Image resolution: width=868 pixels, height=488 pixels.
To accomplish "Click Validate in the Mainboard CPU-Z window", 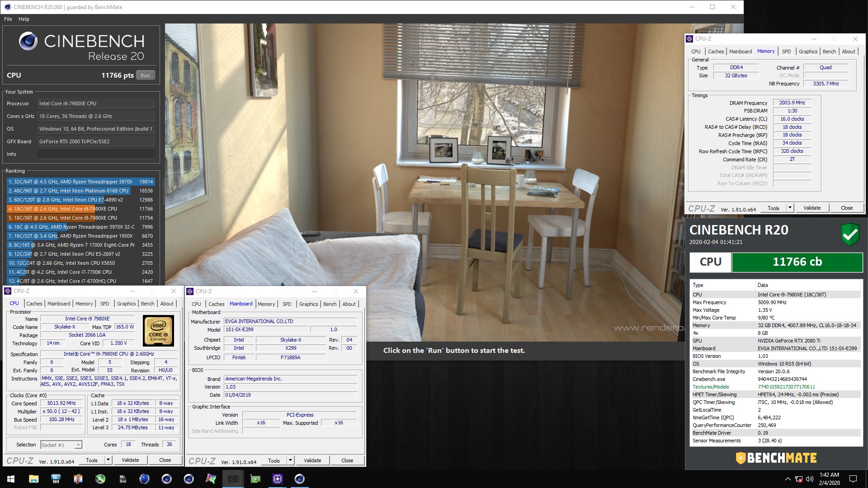I will (312, 461).
